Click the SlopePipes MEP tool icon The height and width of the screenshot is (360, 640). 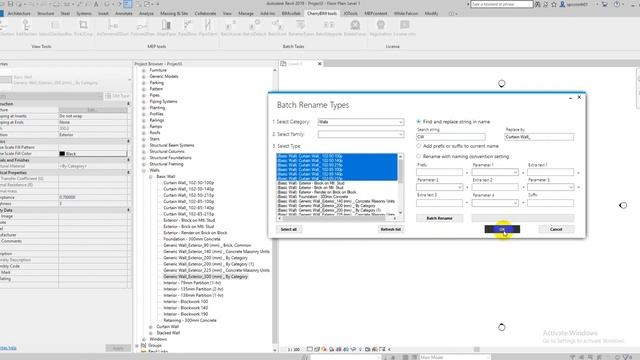coord(166,25)
